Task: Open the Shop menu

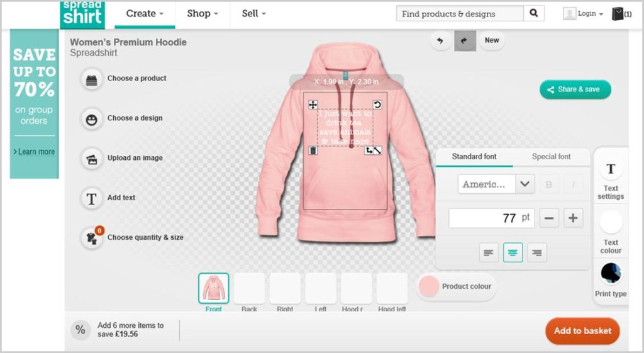Action: click(x=203, y=13)
